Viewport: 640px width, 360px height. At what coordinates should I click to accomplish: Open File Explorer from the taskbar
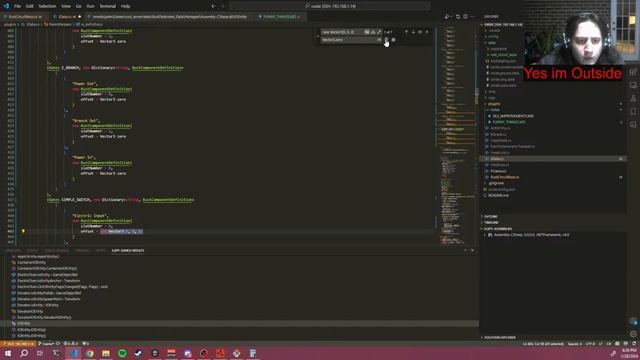coord(106,353)
